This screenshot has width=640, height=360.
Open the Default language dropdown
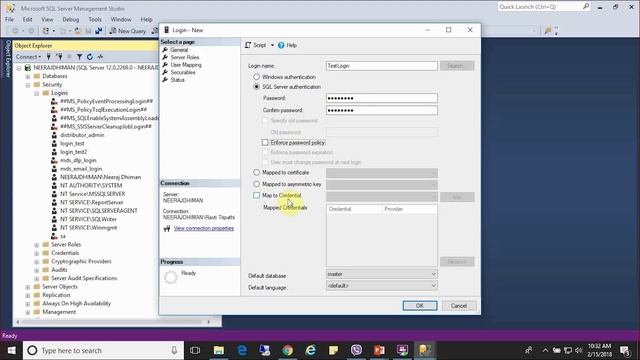click(x=382, y=286)
